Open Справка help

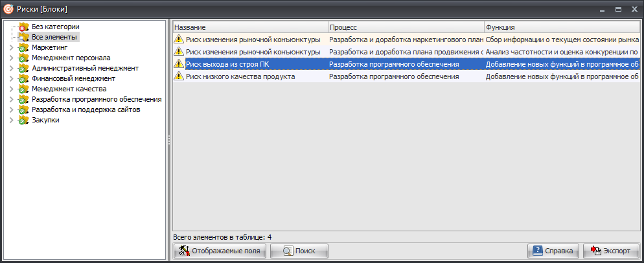553,251
